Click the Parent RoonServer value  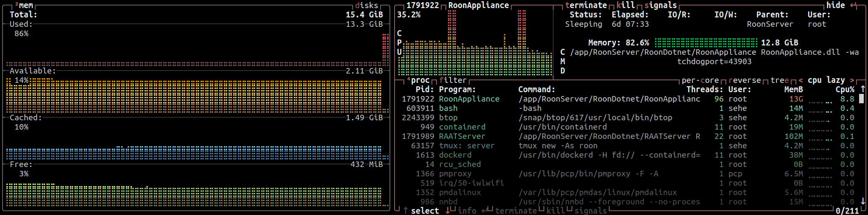click(770, 24)
